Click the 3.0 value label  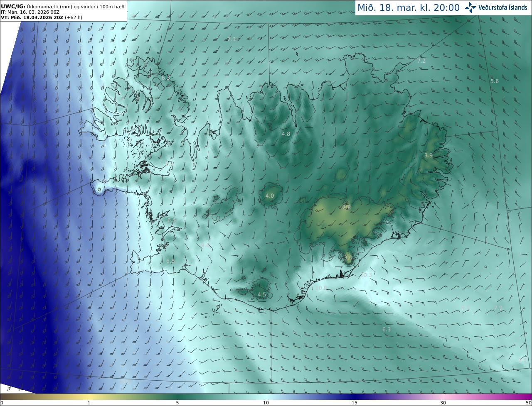348,257
